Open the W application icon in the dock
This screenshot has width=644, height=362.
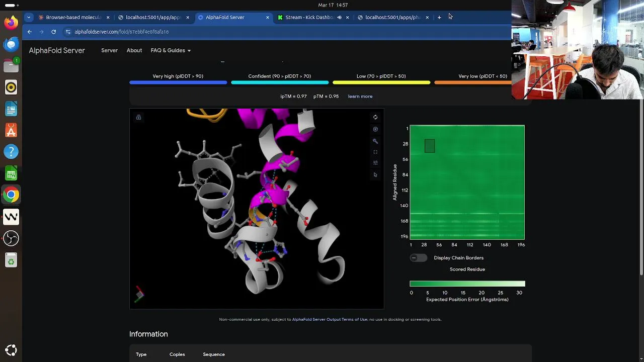click(11, 217)
